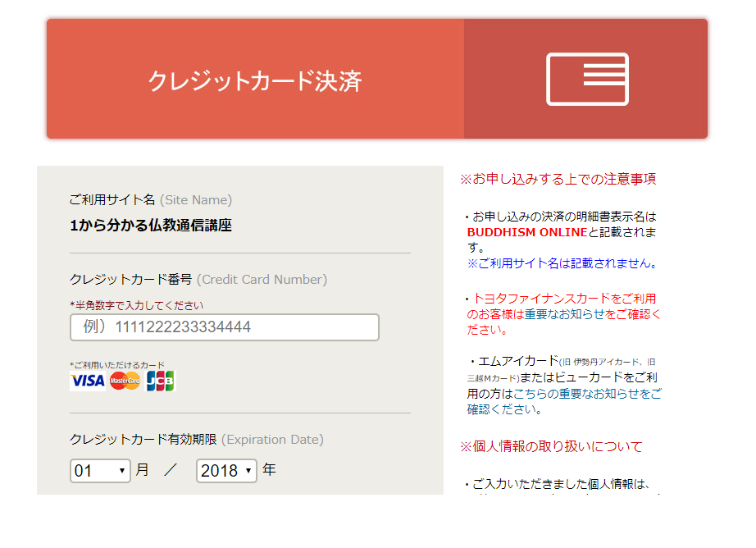Image resolution: width=756 pixels, height=548 pixels.
Task: Focus the credit card number input field
Action: (225, 327)
